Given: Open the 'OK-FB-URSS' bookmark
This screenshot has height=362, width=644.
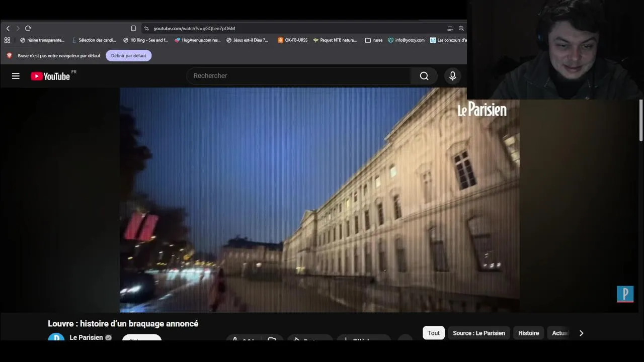Looking at the screenshot, I should tap(292, 40).
